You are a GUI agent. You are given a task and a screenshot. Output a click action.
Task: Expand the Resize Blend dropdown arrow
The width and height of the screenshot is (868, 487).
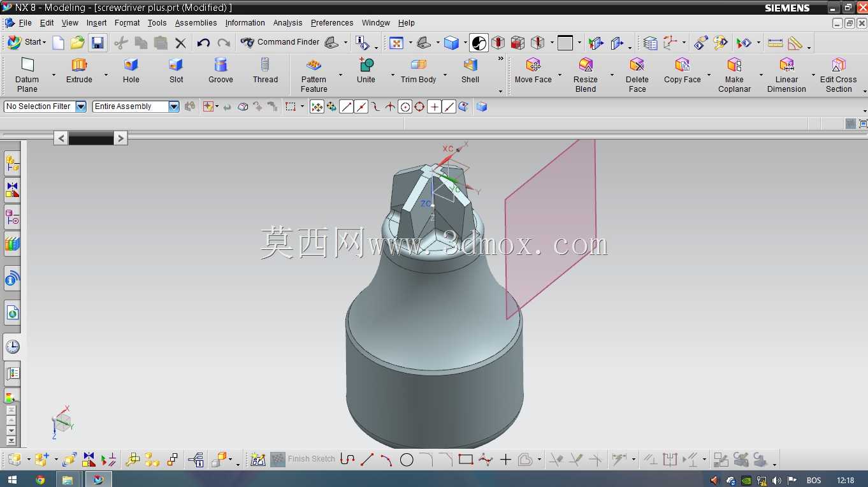click(612, 75)
